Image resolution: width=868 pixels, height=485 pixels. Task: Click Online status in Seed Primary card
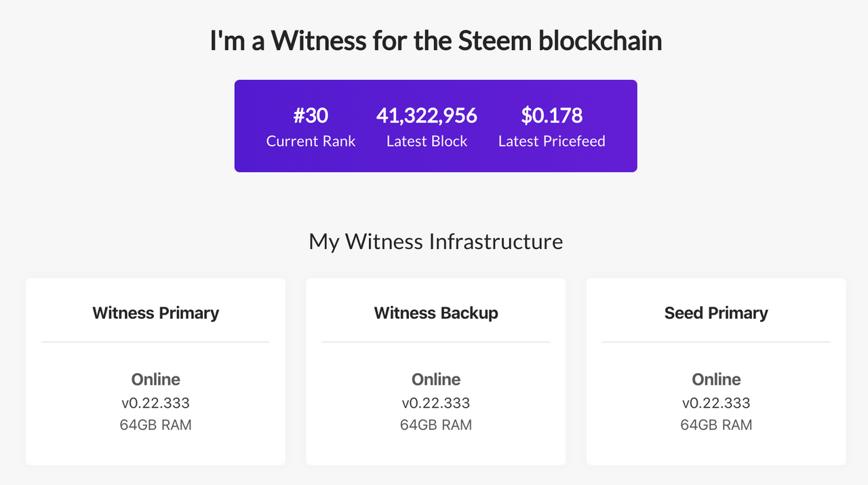coord(716,379)
